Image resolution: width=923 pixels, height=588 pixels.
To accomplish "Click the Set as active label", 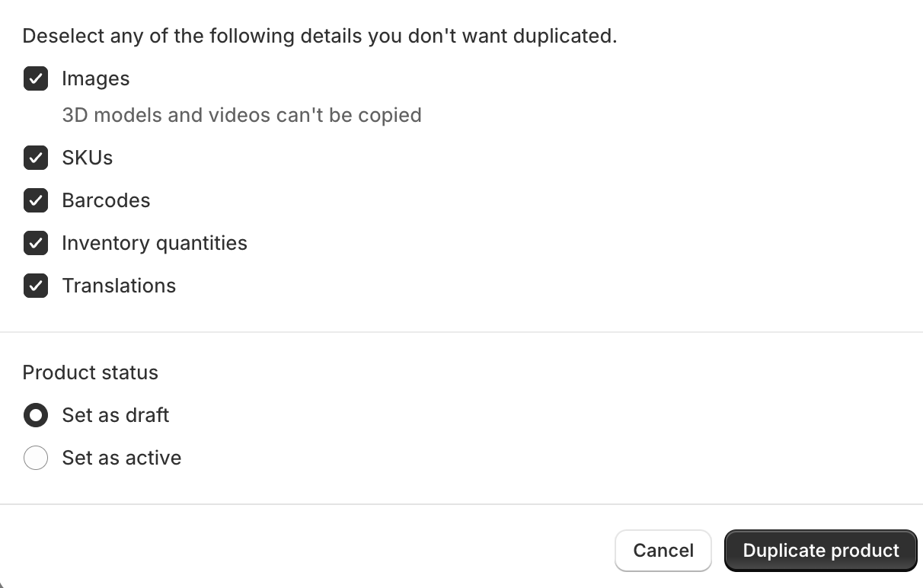I will point(122,458).
